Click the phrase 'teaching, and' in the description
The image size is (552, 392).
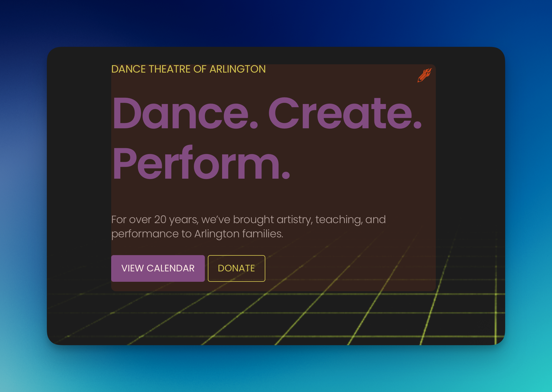coord(350,220)
